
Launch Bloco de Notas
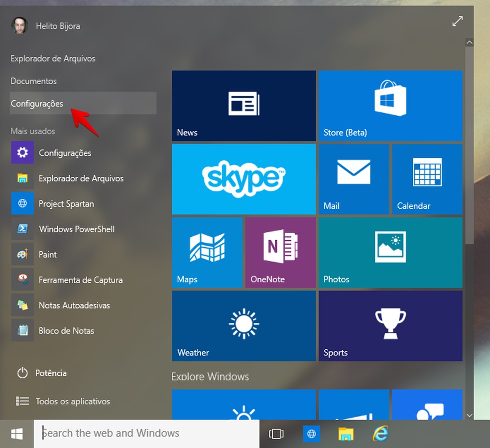(x=66, y=330)
